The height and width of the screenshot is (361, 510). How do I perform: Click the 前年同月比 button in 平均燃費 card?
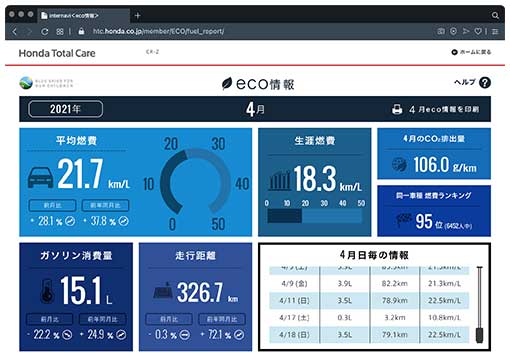click(x=105, y=205)
